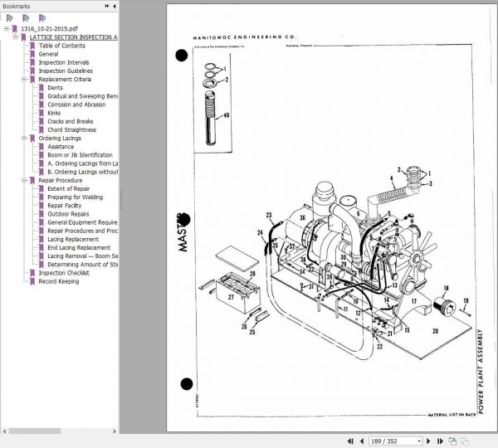Select the General bookmark
498x448 pixels.
click(x=48, y=54)
